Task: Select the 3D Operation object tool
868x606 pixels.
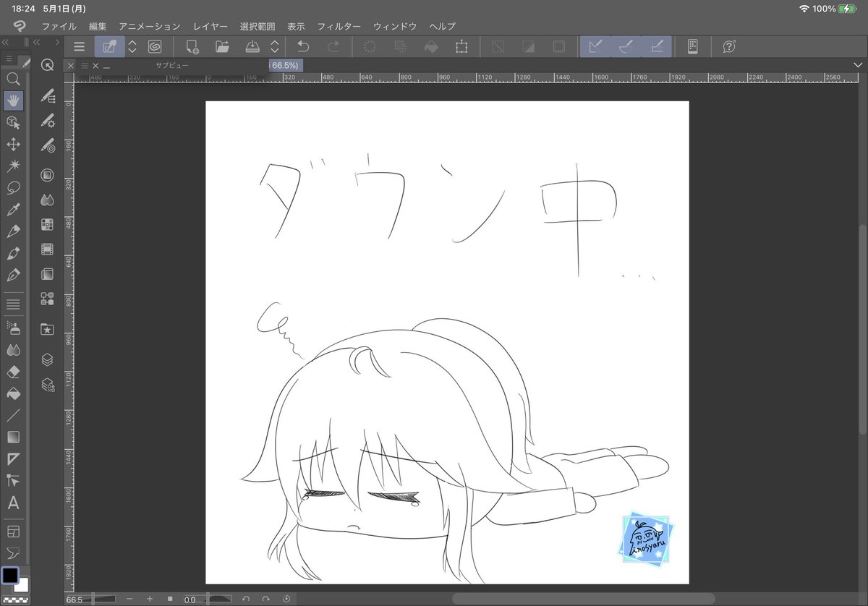Action: pyautogui.click(x=13, y=122)
